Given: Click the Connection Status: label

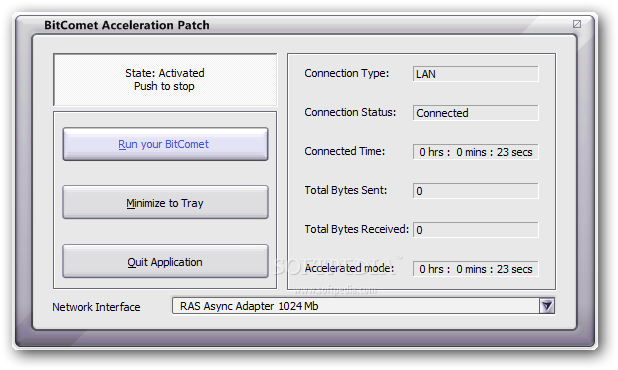Looking at the screenshot, I should (350, 112).
